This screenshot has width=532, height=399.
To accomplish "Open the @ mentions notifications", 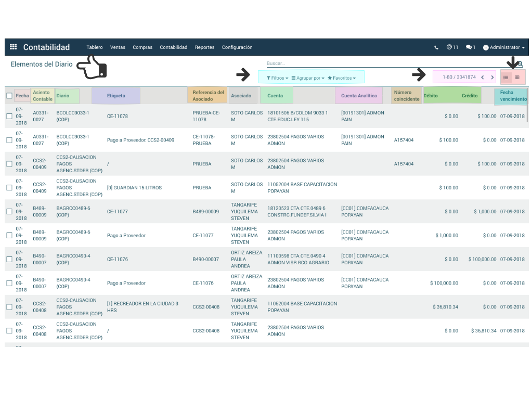I will tap(452, 47).
